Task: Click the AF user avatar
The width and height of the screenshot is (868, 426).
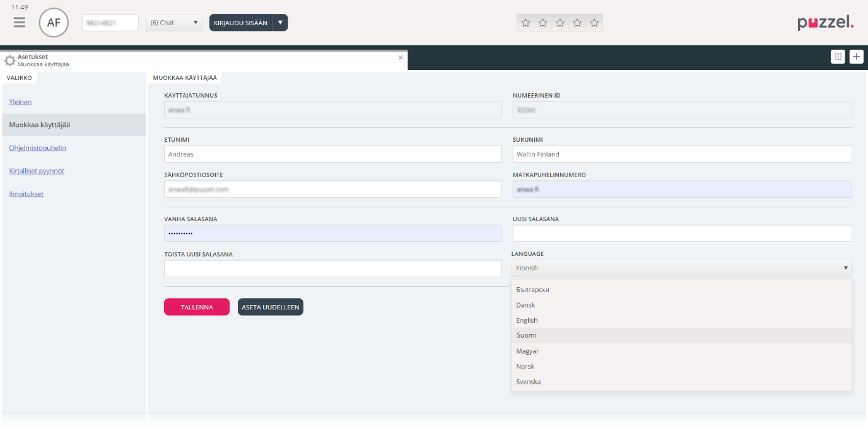Action: [54, 23]
